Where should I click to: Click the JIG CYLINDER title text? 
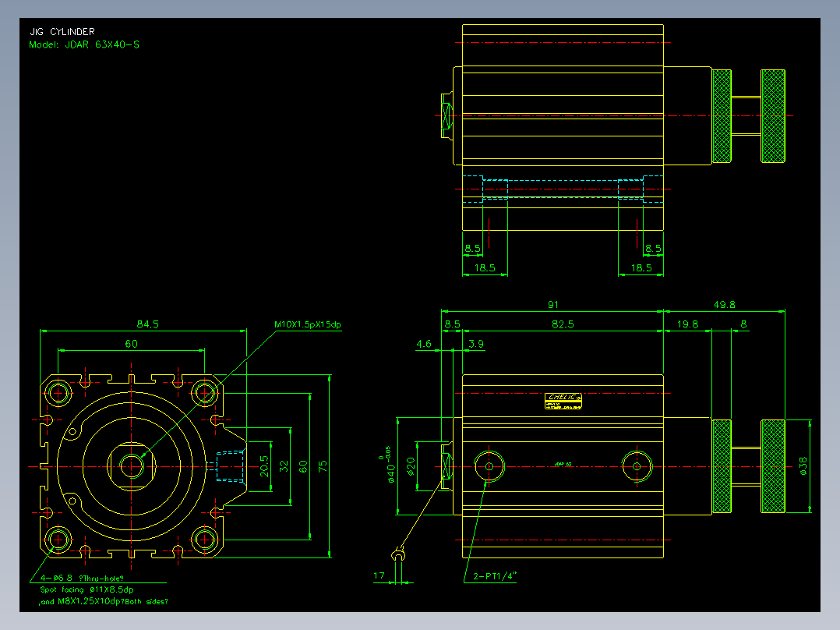[62, 32]
